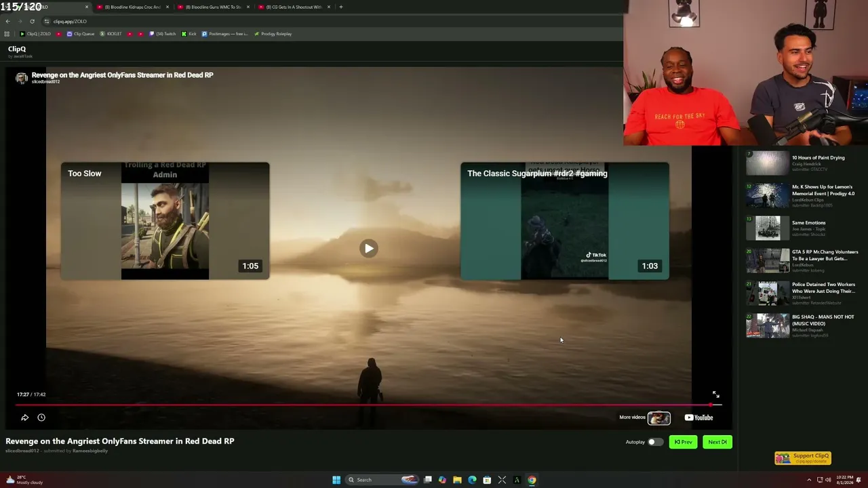
Task: Play the video with the center play button
Action: point(368,248)
